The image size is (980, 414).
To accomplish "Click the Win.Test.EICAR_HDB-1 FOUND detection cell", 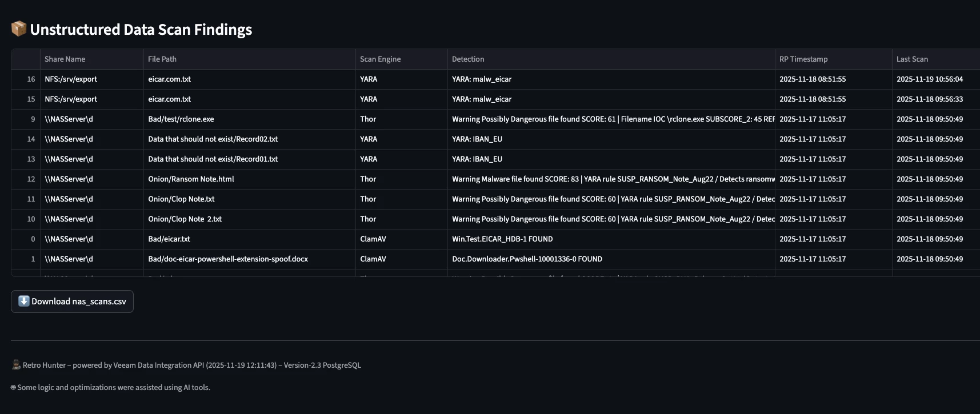I will (x=502, y=239).
